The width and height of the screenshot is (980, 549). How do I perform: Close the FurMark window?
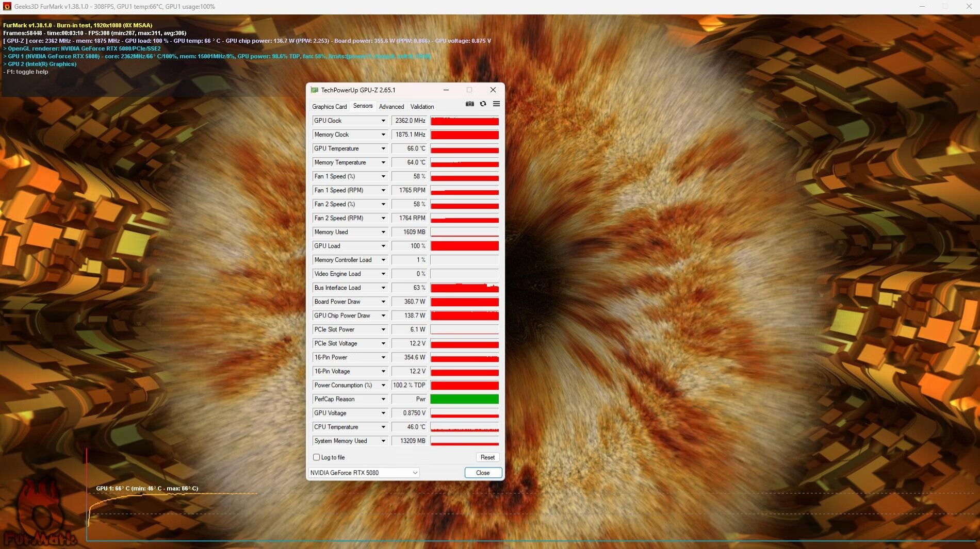click(x=969, y=7)
